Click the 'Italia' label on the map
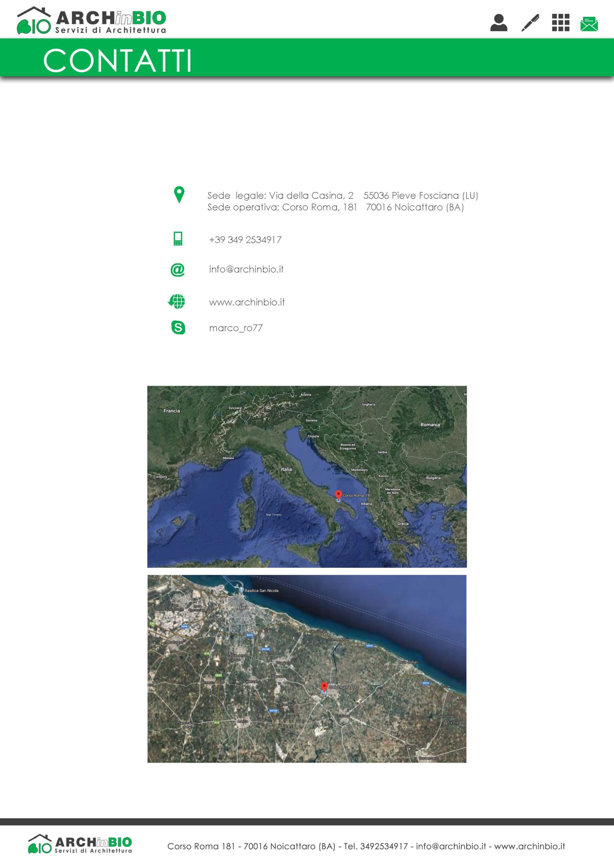 point(286,469)
